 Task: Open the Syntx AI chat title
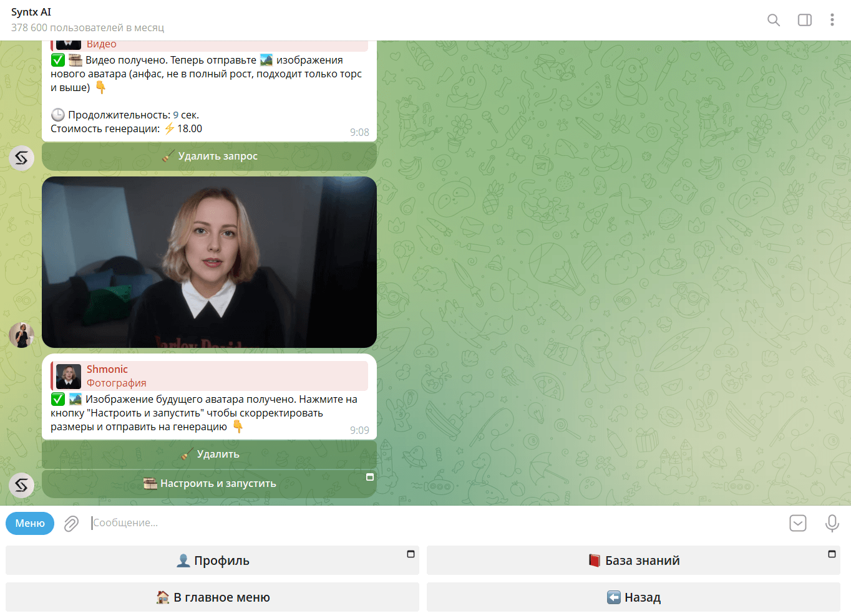pos(31,12)
